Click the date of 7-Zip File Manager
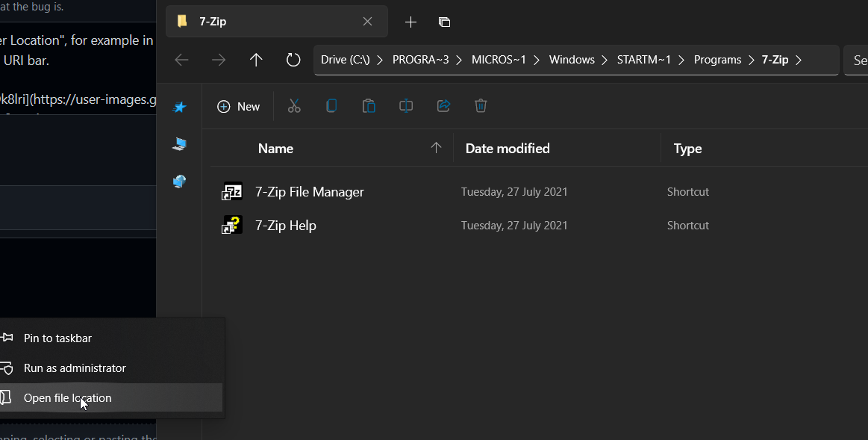868x440 pixels. tap(514, 192)
